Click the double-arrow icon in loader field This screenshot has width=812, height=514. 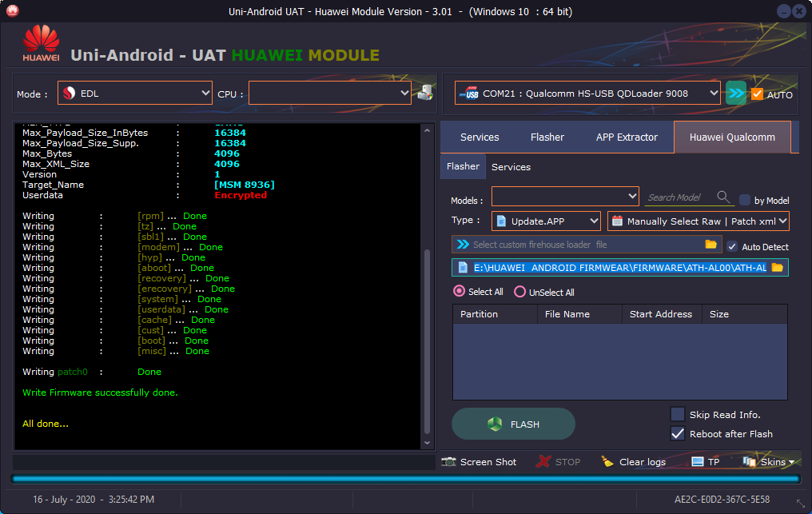(463, 244)
